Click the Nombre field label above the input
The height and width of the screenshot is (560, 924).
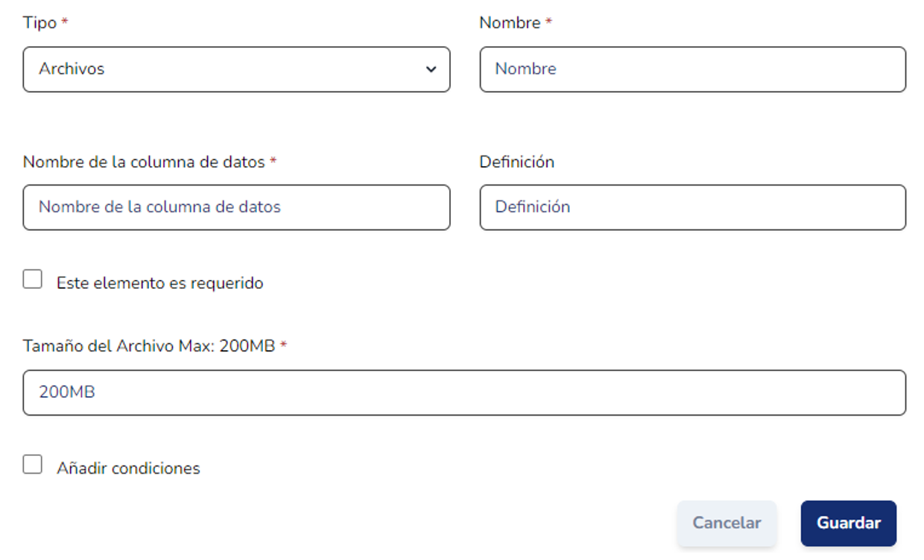coord(510,23)
